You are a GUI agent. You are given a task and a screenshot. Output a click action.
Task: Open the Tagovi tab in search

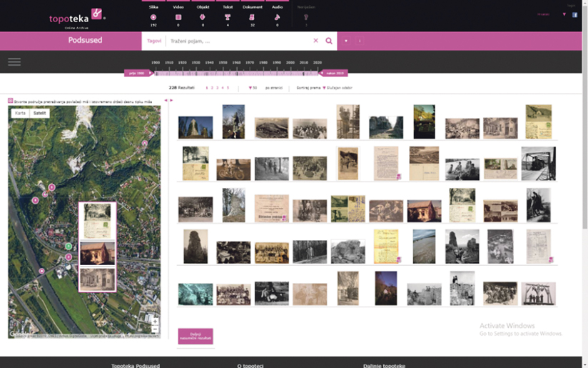point(153,41)
